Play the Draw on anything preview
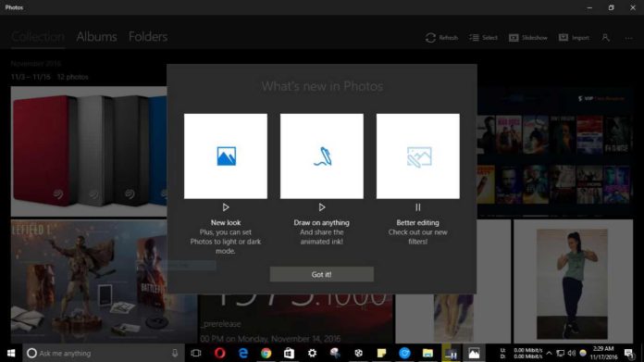This screenshot has width=644, height=362. coord(322,207)
